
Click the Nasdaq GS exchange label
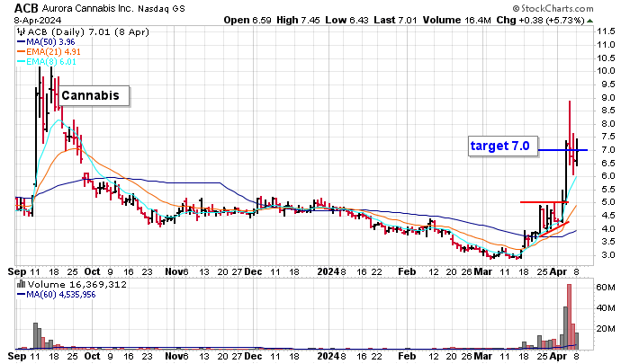161,8
